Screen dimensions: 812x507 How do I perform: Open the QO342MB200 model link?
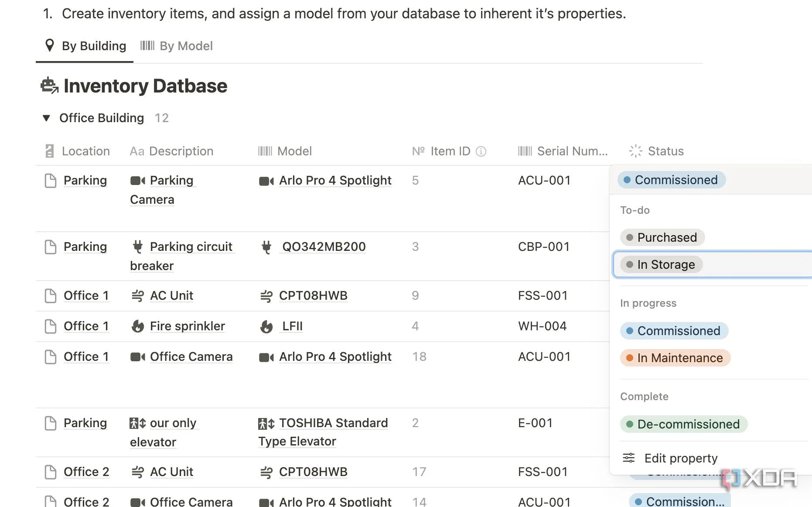coord(324,247)
